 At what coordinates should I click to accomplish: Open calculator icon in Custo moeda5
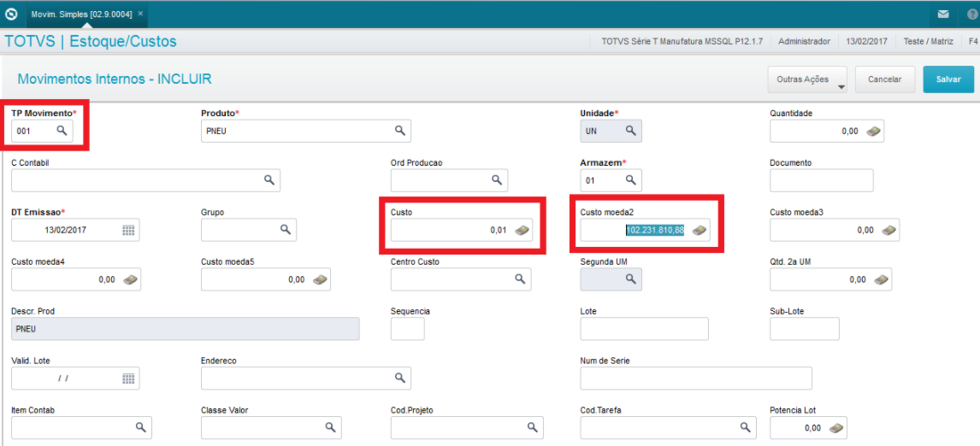point(320,280)
